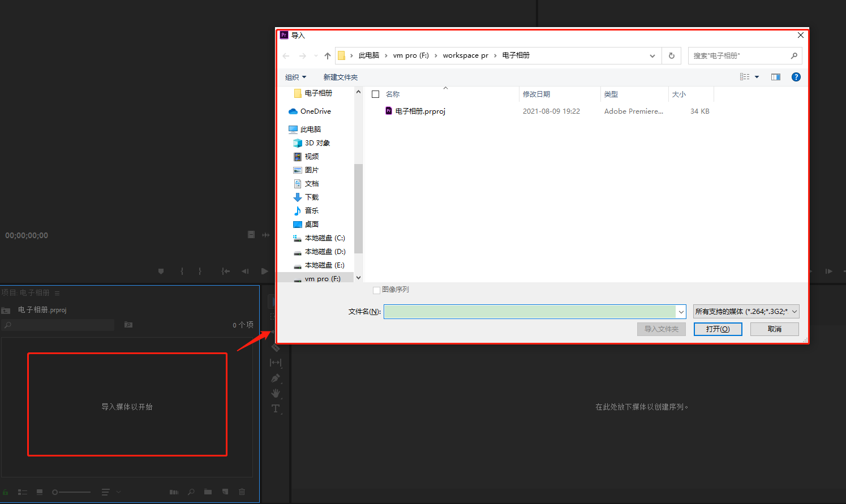Check the select-all box beside 名称
The height and width of the screenshot is (504, 846).
375,94
